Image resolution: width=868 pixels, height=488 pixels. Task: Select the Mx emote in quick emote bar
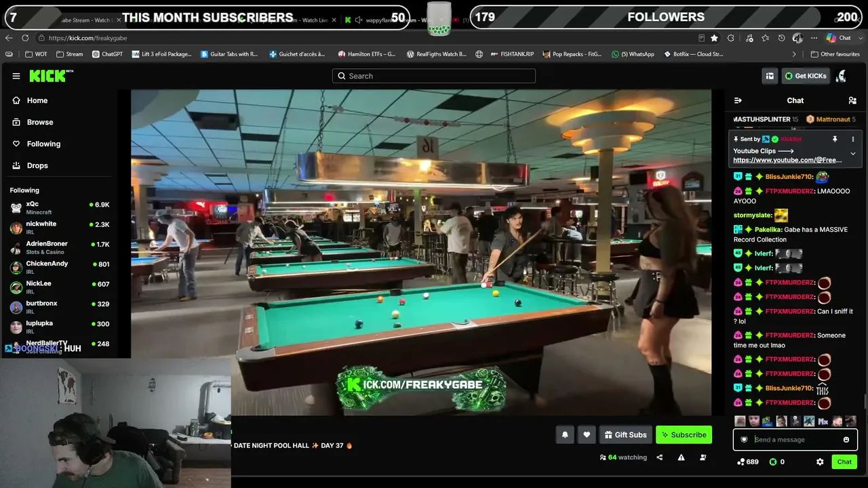(823, 422)
